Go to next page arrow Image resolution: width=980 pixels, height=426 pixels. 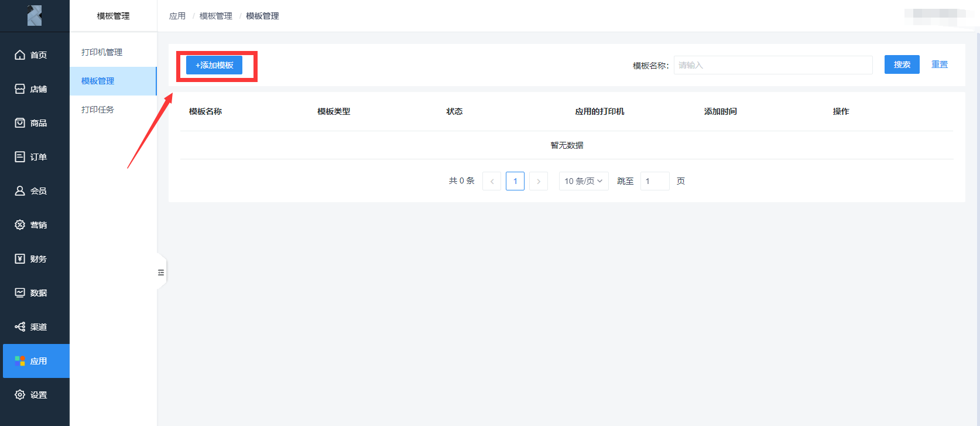539,181
